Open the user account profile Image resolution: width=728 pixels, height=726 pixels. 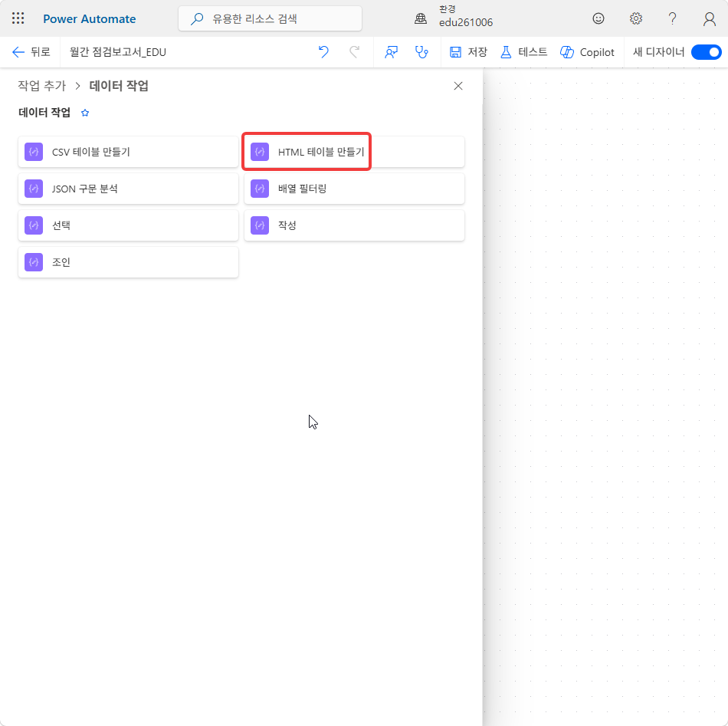[709, 18]
